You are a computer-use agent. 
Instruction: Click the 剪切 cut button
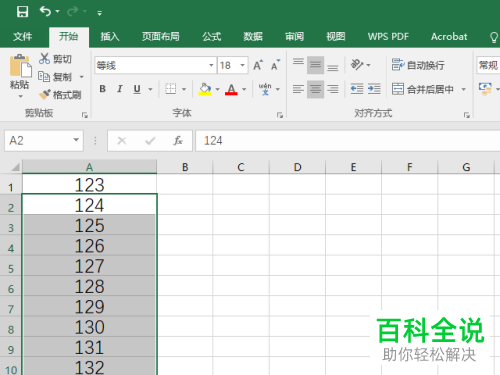point(55,59)
